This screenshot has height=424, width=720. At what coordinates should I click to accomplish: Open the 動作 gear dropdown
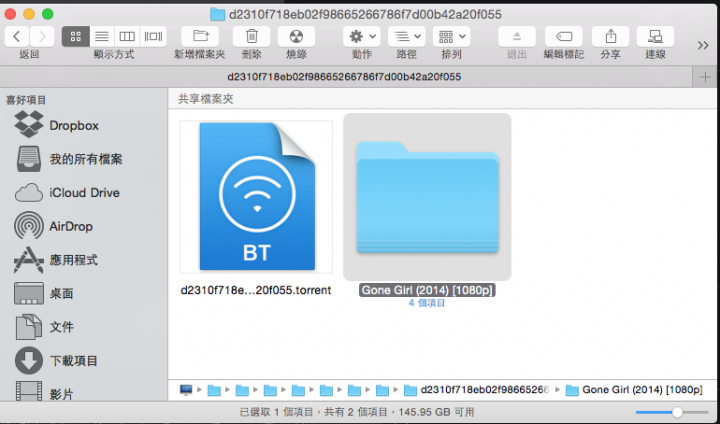tap(362, 36)
